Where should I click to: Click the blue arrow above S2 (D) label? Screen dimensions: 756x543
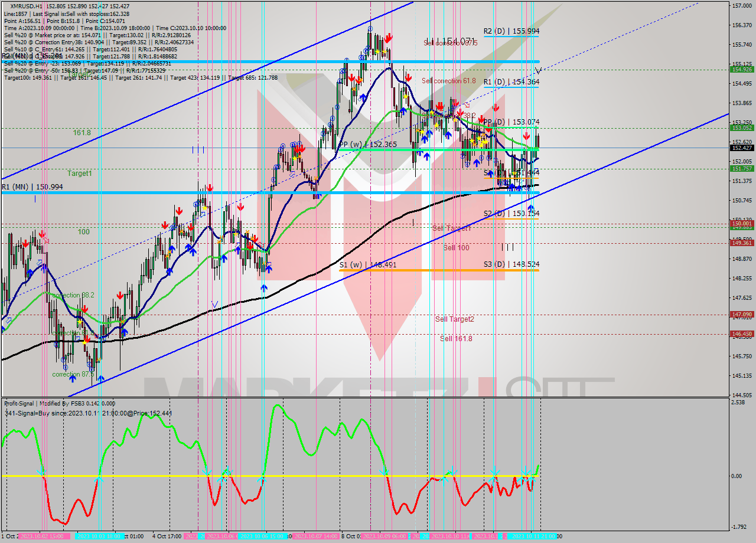coord(531,208)
